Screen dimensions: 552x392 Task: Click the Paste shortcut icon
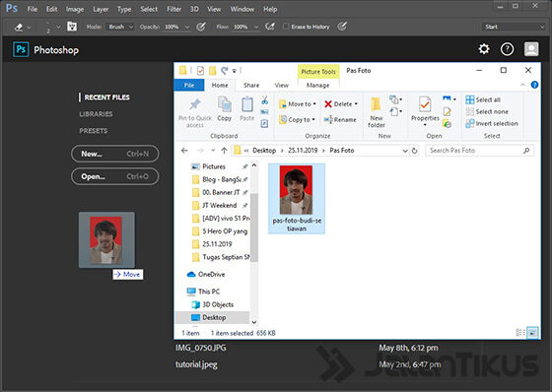click(x=264, y=123)
